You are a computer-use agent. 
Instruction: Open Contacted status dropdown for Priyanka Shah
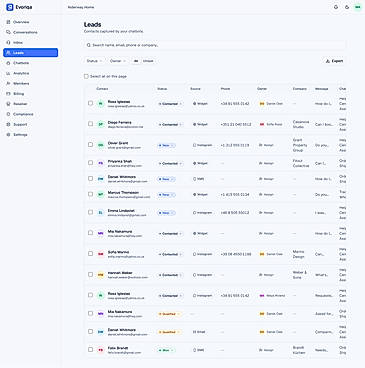pyautogui.click(x=170, y=163)
